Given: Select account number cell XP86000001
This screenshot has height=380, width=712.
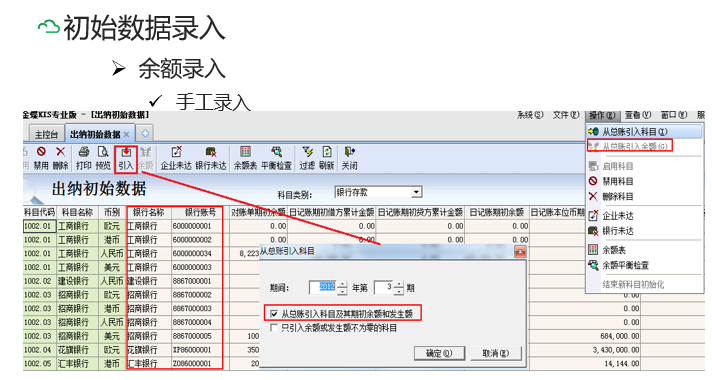Looking at the screenshot, I should click(200, 350).
